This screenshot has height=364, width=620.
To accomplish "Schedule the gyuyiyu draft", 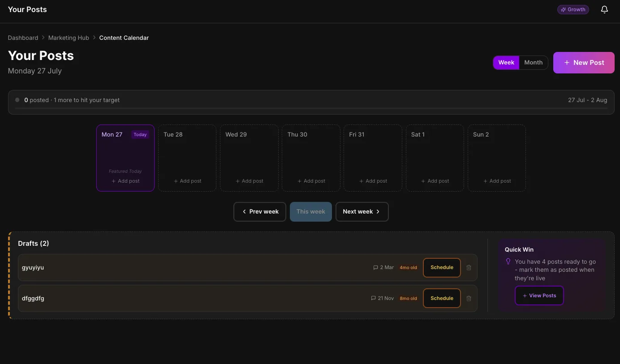I will coord(442,268).
